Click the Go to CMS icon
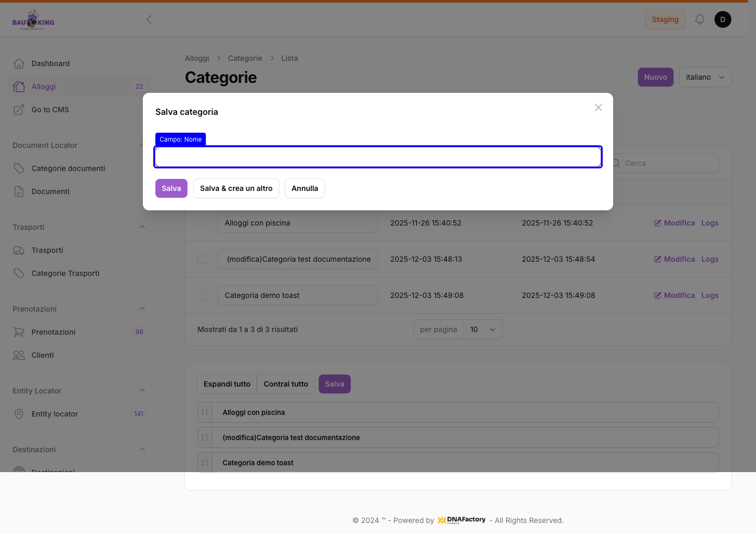756x534 pixels. click(x=19, y=110)
